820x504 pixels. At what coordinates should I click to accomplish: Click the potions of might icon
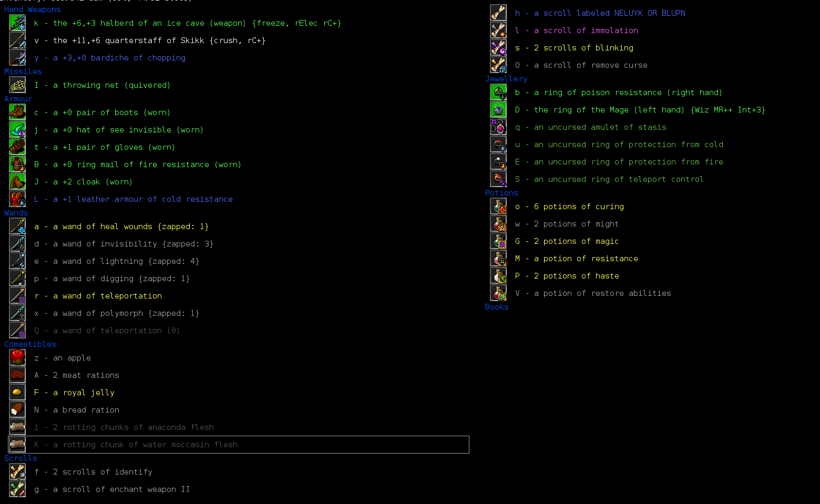coord(498,224)
